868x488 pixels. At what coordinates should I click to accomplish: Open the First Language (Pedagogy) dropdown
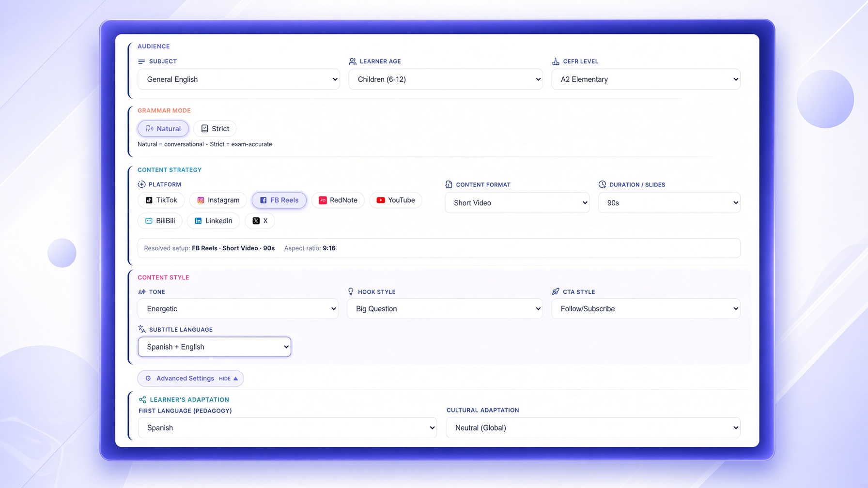pos(287,428)
